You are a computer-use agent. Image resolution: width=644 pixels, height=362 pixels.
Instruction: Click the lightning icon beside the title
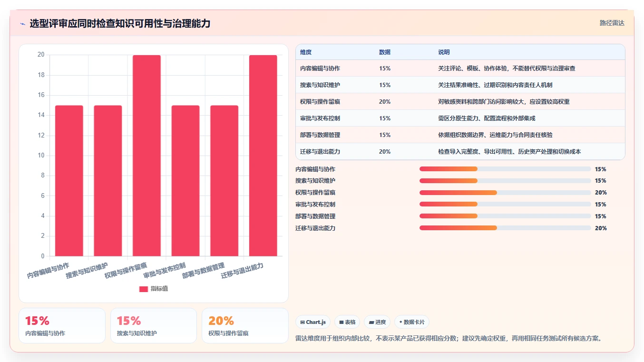click(x=22, y=24)
